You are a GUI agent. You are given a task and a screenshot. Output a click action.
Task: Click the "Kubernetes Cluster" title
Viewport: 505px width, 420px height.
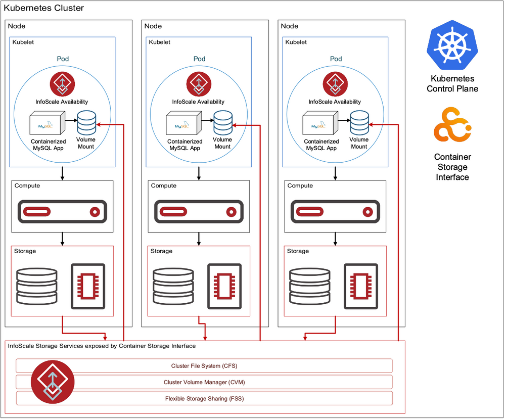(x=44, y=8)
